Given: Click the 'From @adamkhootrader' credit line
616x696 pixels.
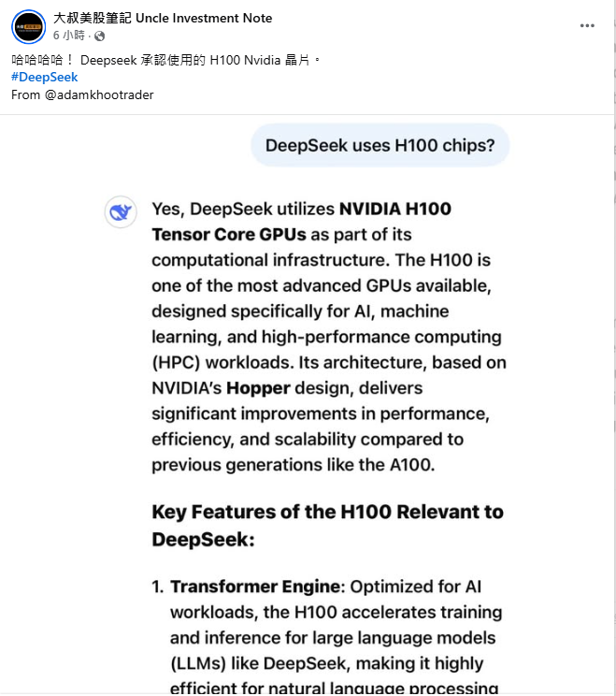Looking at the screenshot, I should [82, 95].
